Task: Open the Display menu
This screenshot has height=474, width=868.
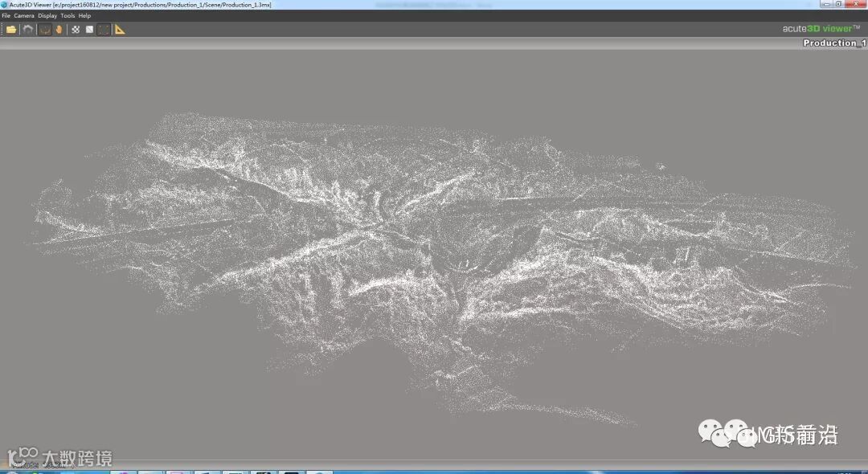Action: [47, 15]
